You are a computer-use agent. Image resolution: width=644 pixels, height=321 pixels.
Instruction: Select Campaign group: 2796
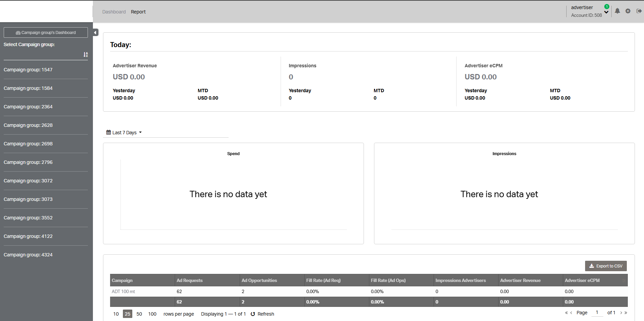[28, 162]
